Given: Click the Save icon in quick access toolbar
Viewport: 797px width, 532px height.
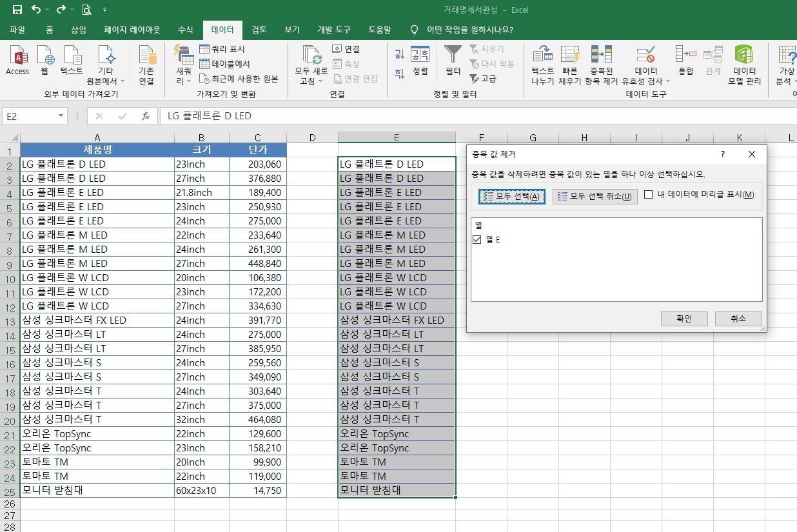Looking at the screenshot, I should [x=17, y=10].
